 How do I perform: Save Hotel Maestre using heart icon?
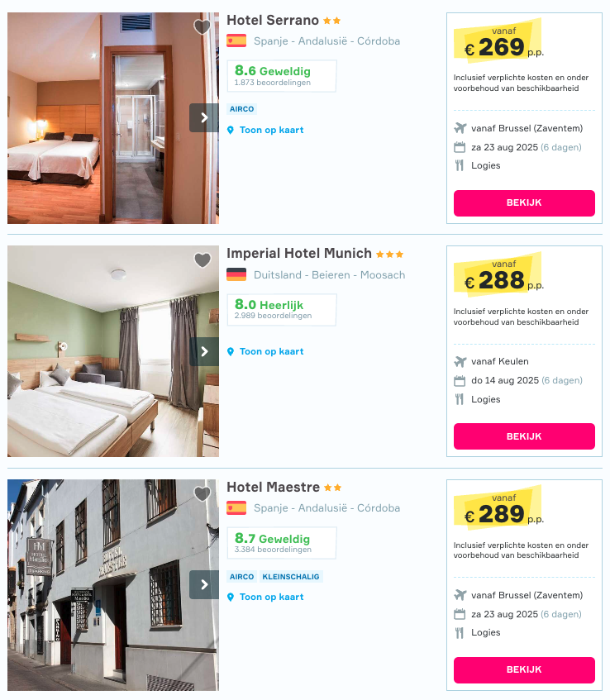point(203,493)
